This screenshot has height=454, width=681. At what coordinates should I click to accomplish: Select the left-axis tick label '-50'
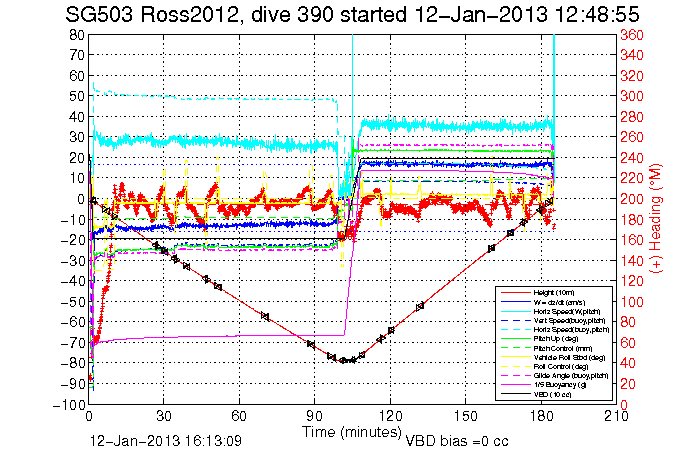[73, 302]
